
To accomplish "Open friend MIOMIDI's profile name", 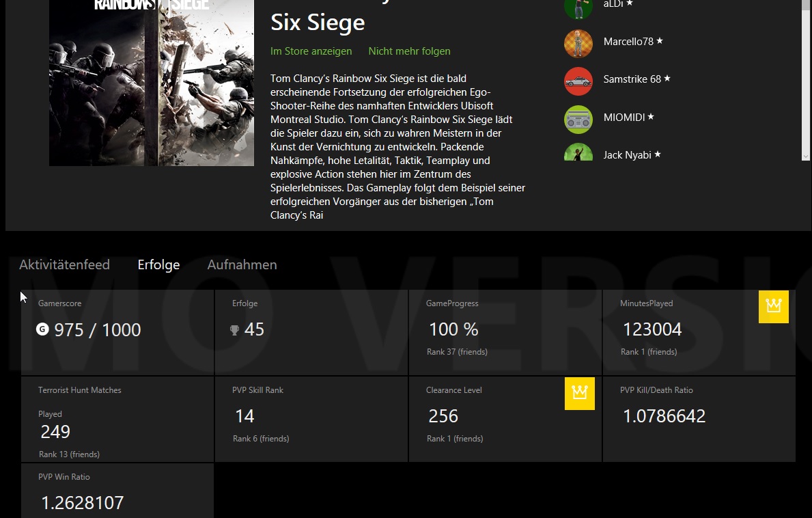I will (624, 118).
